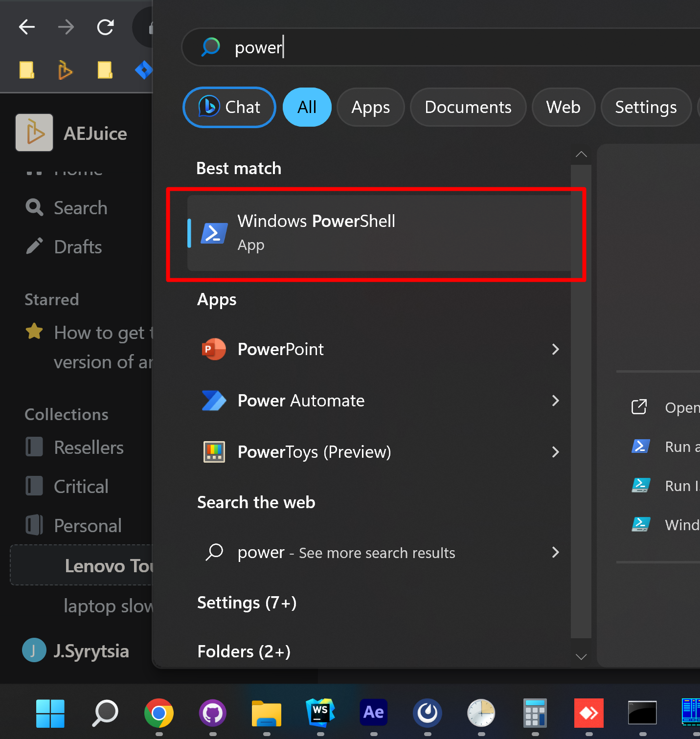Image resolution: width=700 pixels, height=739 pixels.
Task: Open File Explorer from taskbar
Action: (267, 713)
